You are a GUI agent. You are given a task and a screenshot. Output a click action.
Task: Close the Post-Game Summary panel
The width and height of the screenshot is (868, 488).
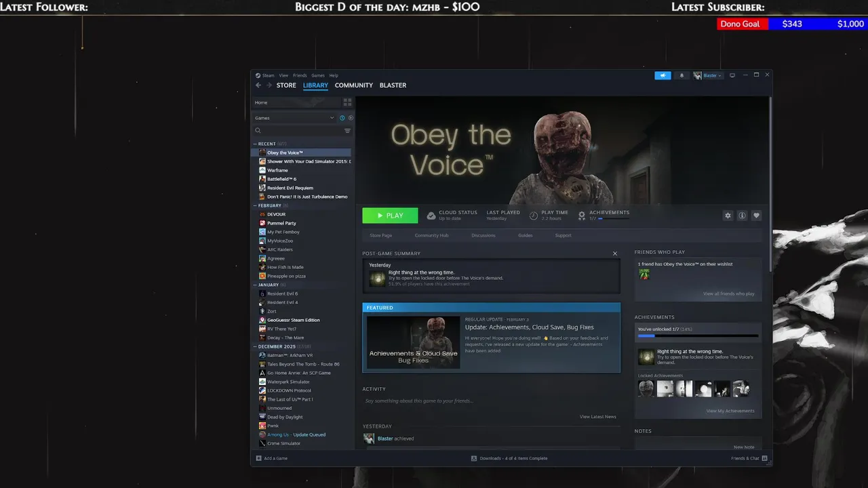coord(615,253)
